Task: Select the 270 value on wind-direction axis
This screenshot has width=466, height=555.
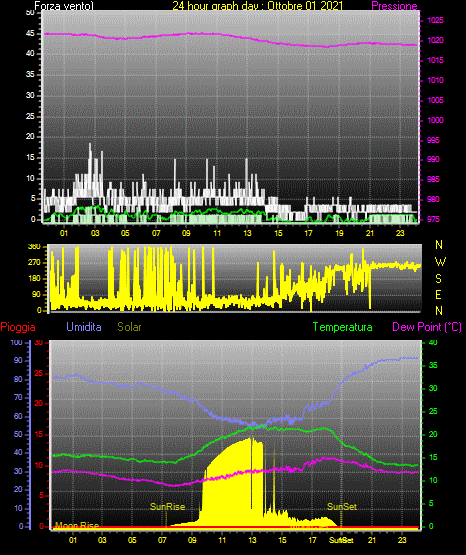Action: [x=34, y=263]
